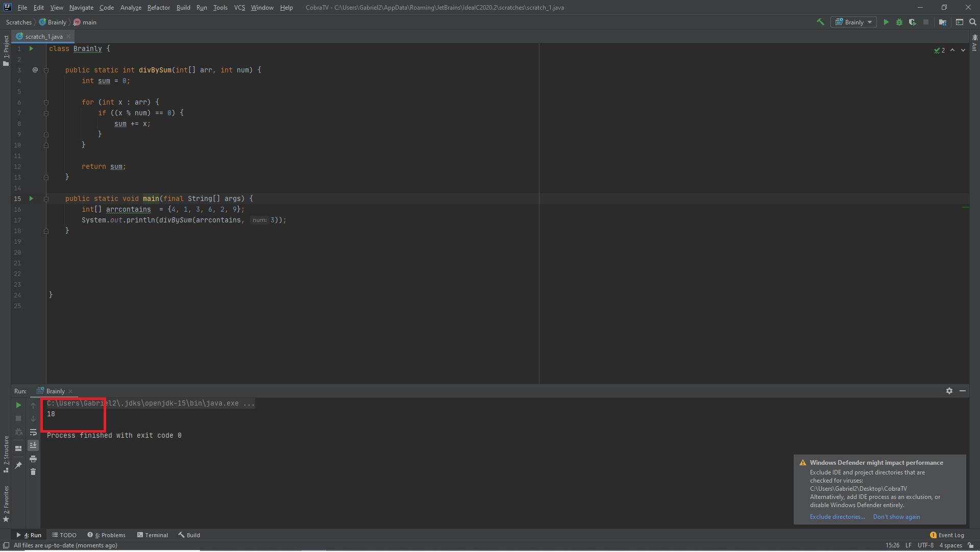The width and height of the screenshot is (980, 552).
Task: Toggle scroll to end in Run console
Action: pos(33,446)
